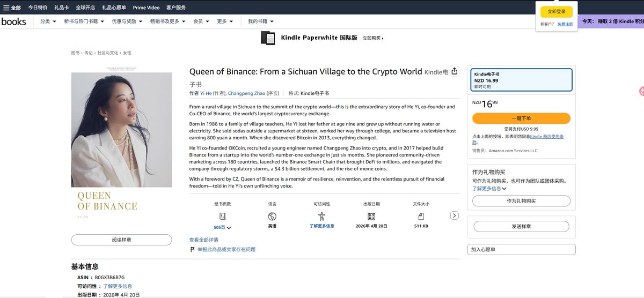This screenshot has width=644, height=298.
Task: Open the 分类 dropdown menu
Action: coord(48,21)
